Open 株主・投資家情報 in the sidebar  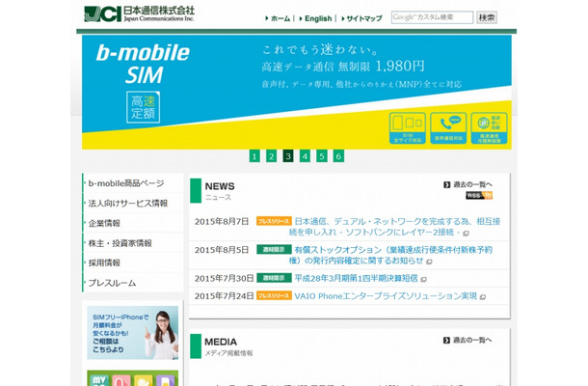[133, 243]
